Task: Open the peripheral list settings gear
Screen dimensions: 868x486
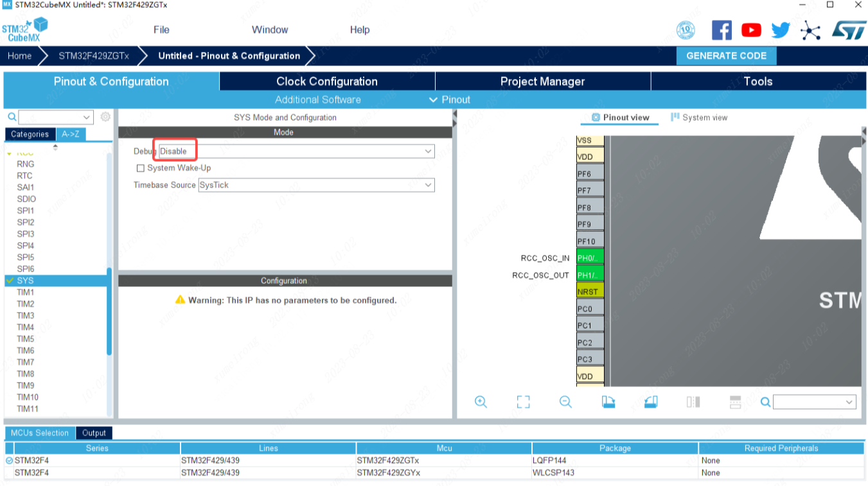Action: pyautogui.click(x=105, y=117)
